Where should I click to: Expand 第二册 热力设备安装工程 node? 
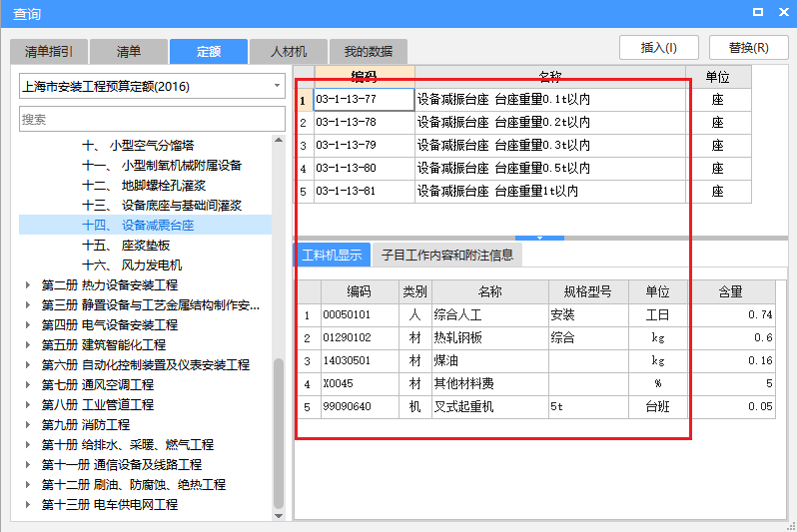tap(28, 285)
